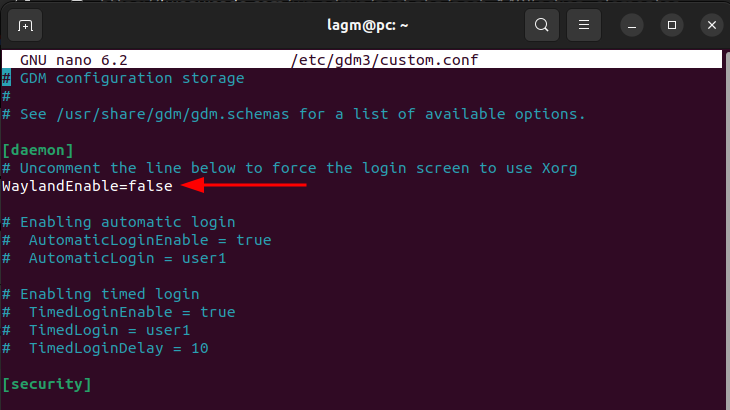Click the terminal search icon

541,25
